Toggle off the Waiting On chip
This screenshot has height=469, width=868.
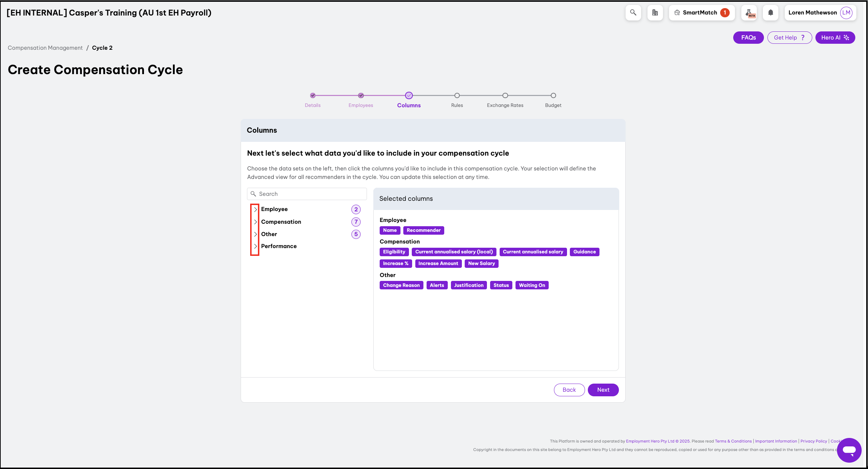pos(532,285)
